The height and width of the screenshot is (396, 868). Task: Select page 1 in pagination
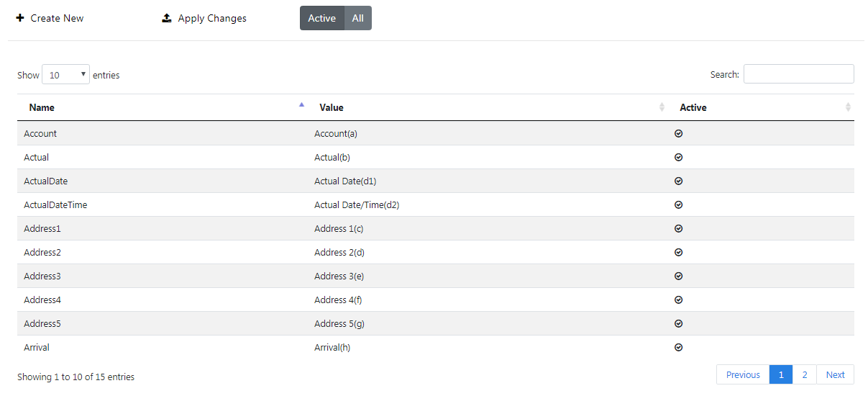pos(781,374)
